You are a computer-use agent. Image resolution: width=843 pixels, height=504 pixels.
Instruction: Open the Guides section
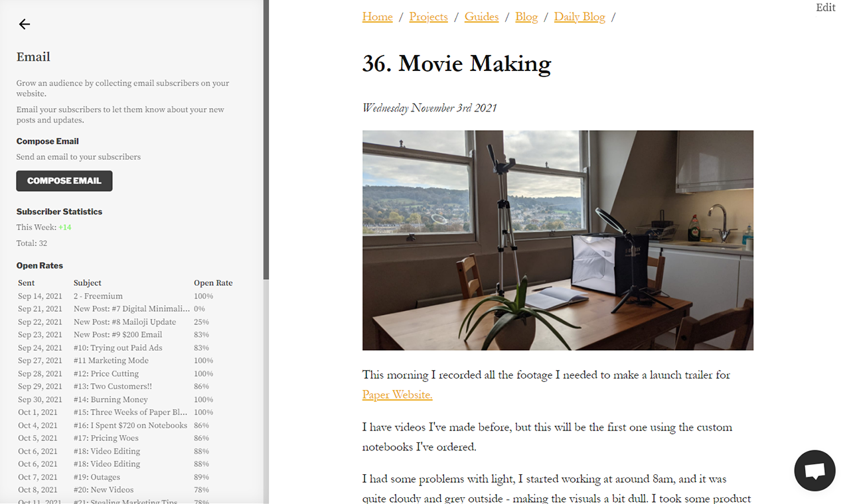pyautogui.click(x=481, y=17)
